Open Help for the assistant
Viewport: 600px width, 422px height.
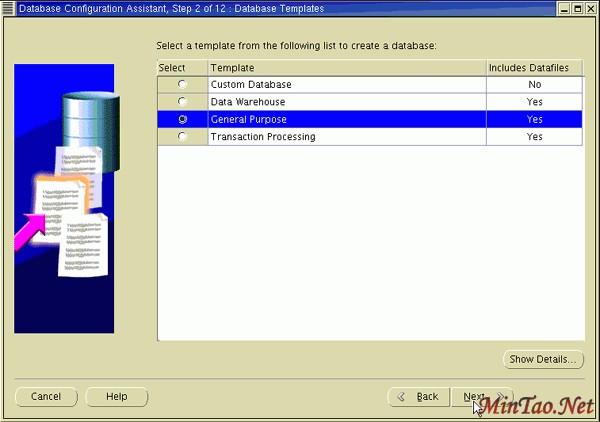(116, 397)
